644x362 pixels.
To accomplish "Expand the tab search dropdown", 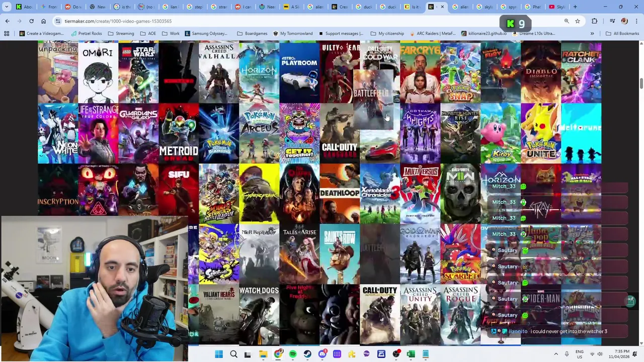I will (7, 7).
